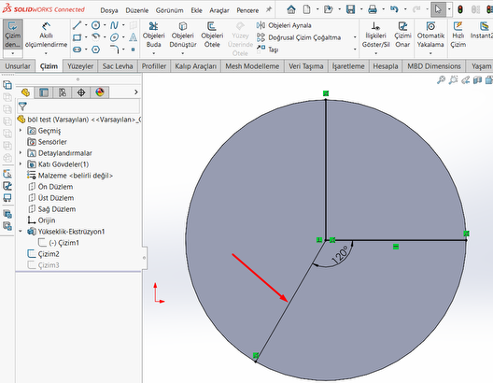
Task: Open the ConfigurationManager panel tab
Action: pos(62,92)
